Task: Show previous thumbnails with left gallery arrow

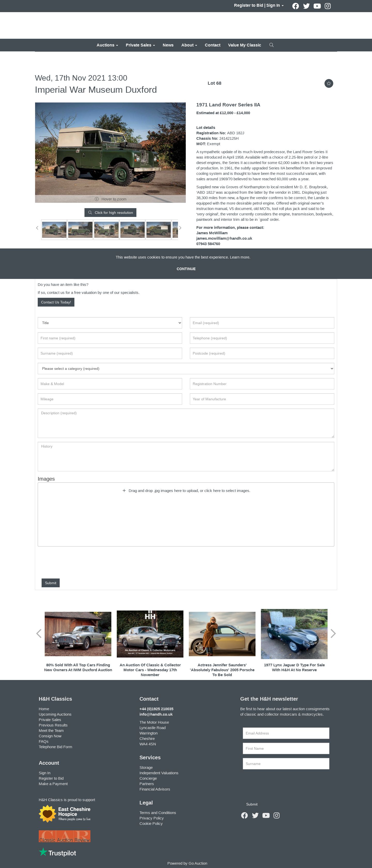Action: tap(37, 228)
